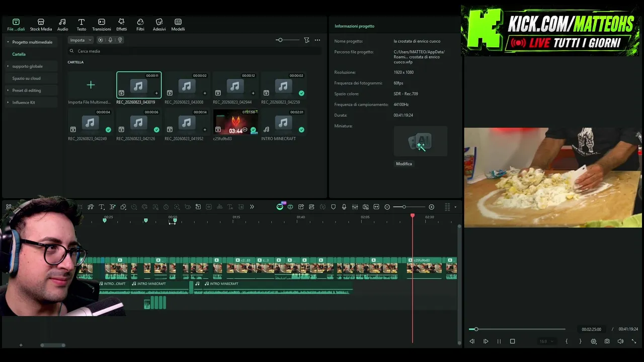The image size is (644, 362).
Task: Open the 16:9 aspect ratio dropdown
Action: pos(546,341)
